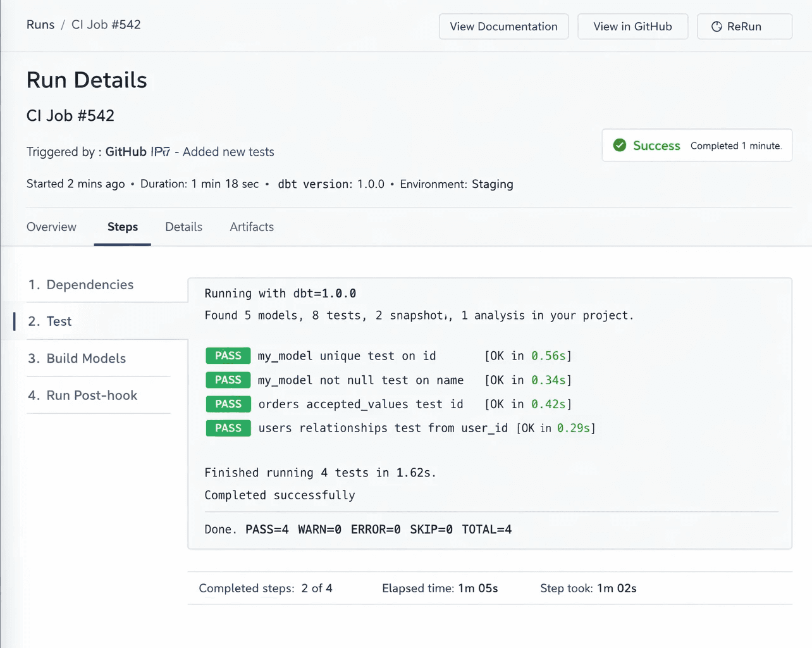Switch to the Details tab

(x=183, y=227)
